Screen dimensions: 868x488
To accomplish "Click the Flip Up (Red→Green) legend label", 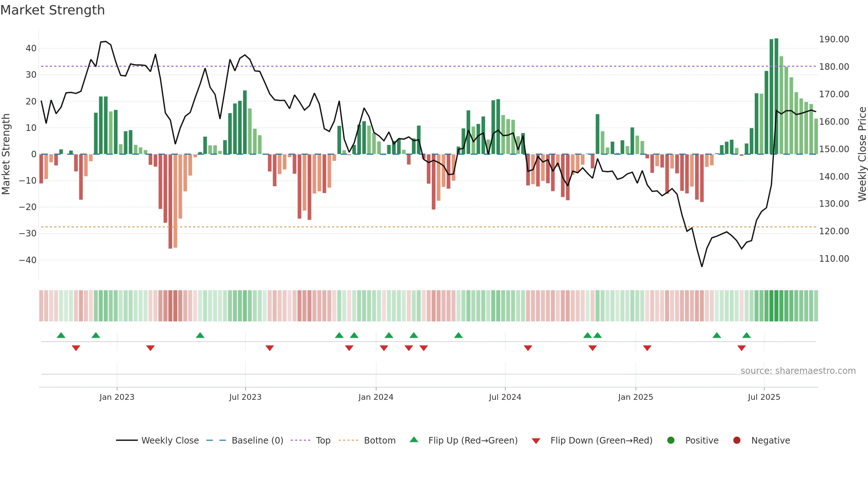I will (x=473, y=440).
